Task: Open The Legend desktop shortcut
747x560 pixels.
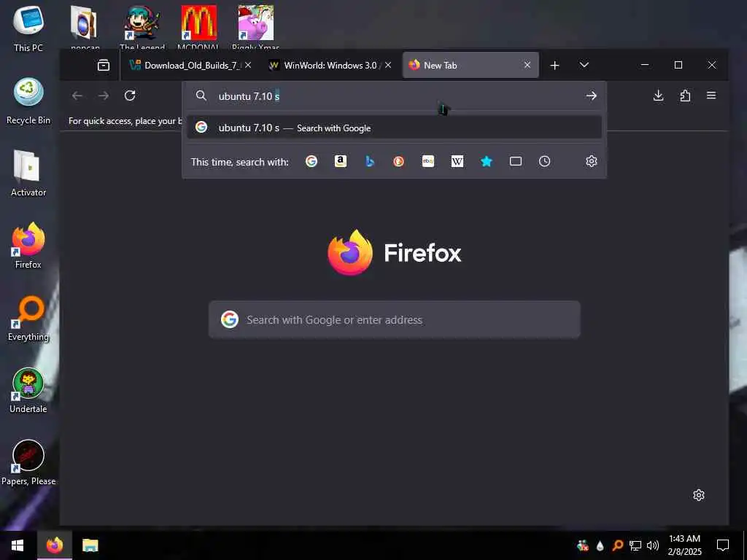Action: (142, 27)
